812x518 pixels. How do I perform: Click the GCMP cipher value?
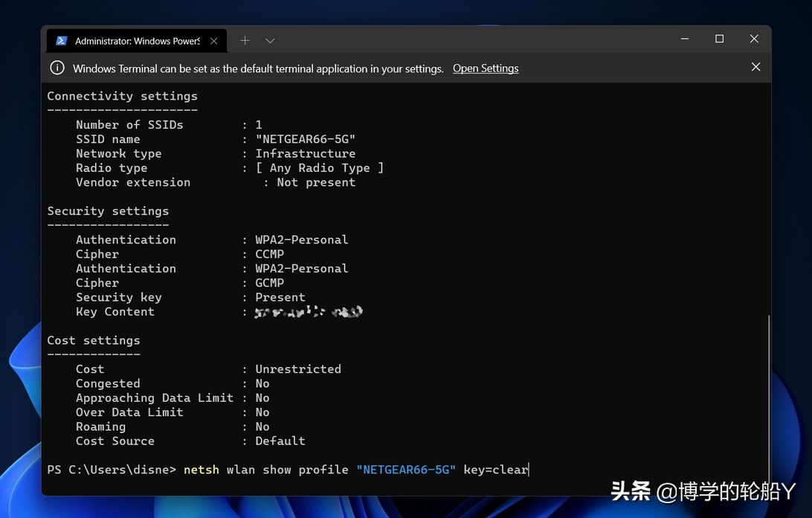coord(269,283)
